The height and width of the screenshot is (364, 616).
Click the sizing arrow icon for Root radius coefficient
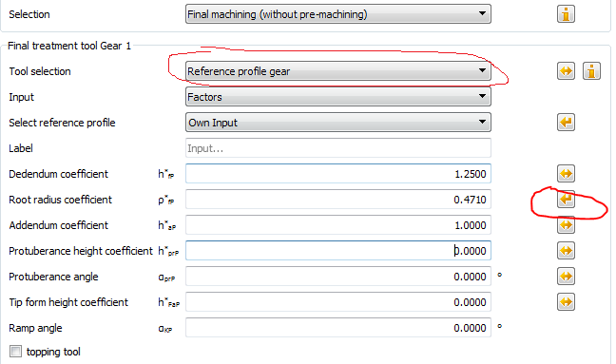(x=566, y=199)
